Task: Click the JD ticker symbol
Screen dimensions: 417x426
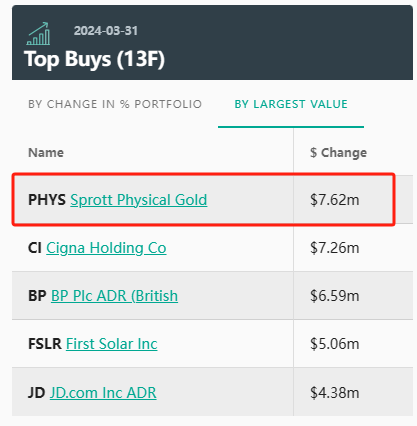Action: tap(37, 393)
